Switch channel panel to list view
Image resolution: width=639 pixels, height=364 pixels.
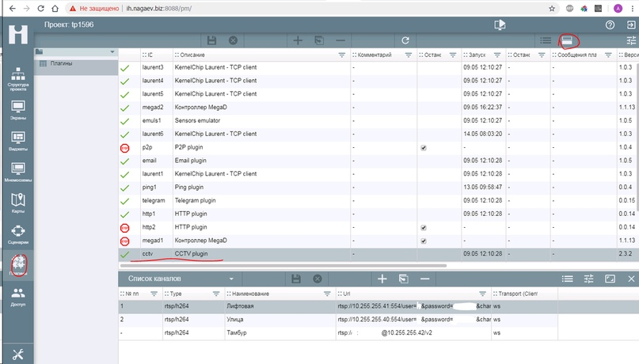pyautogui.click(x=567, y=279)
